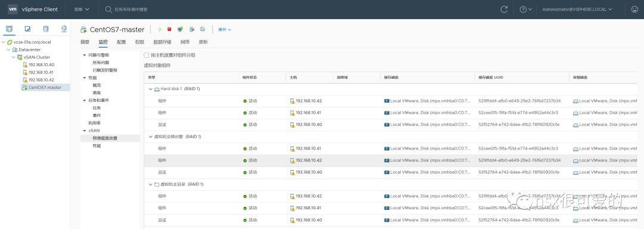Click the smiley feedback icon
This screenshot has width=644, height=229.
(x=634, y=9)
